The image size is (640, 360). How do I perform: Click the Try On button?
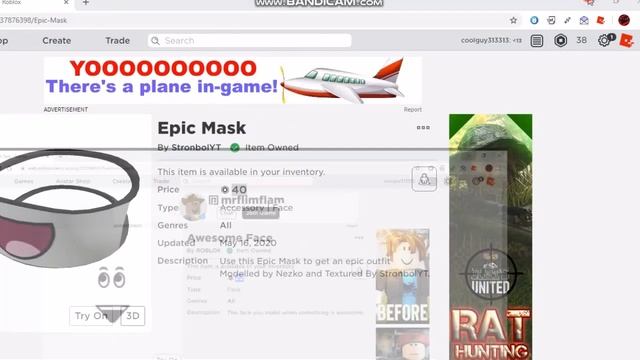pyautogui.click(x=91, y=316)
